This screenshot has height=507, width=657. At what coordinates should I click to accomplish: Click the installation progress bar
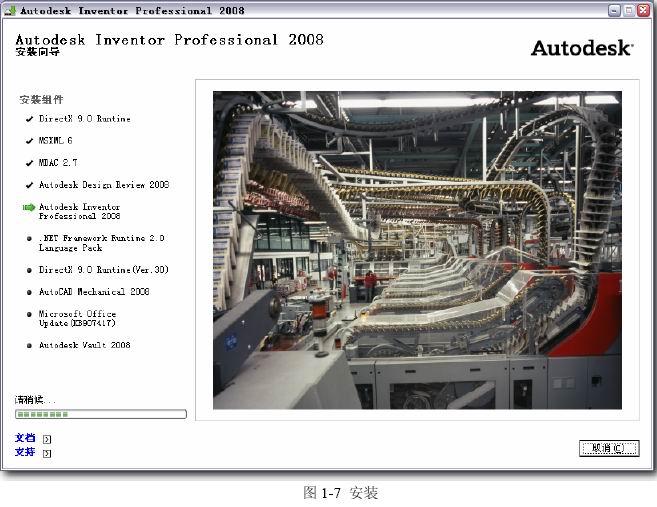101,414
